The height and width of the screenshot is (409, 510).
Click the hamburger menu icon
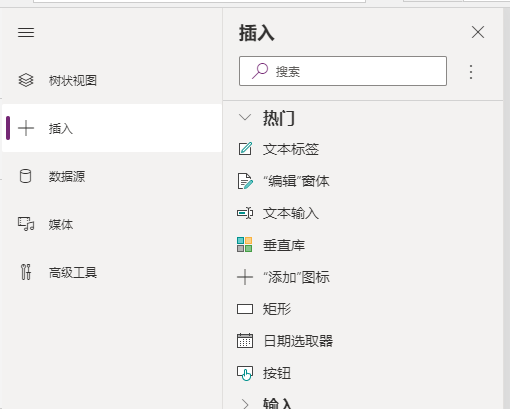pyautogui.click(x=26, y=33)
